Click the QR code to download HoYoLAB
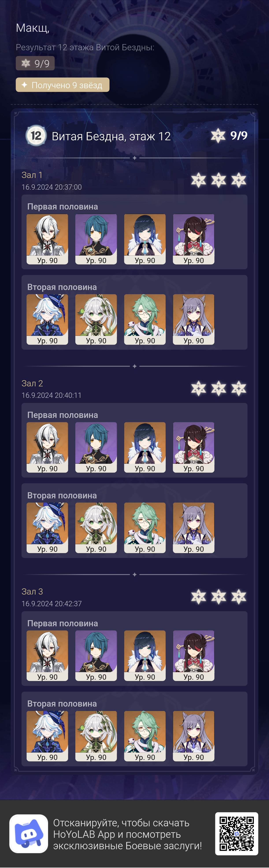 (x=236, y=834)
